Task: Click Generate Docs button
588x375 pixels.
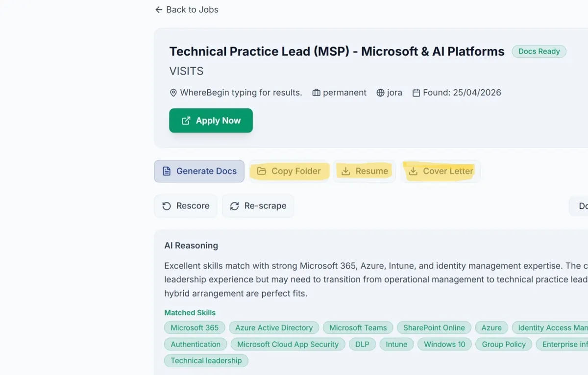Action: (x=199, y=171)
